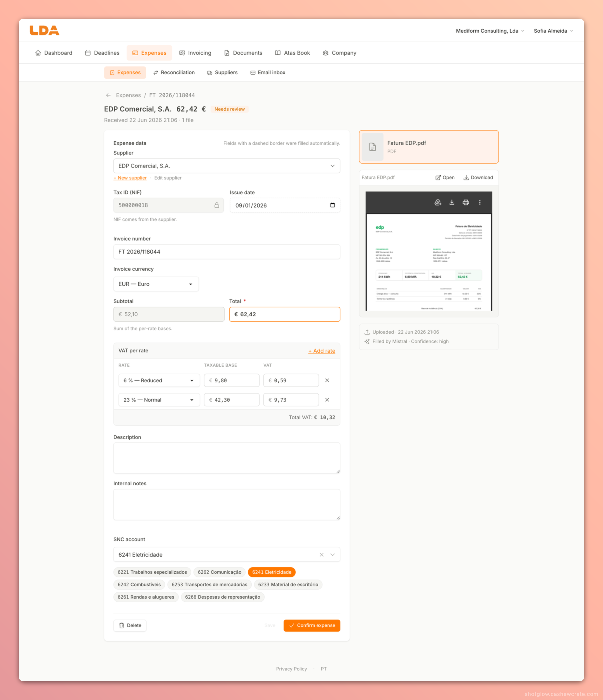Download Fatura EDP.pdf

point(478,178)
